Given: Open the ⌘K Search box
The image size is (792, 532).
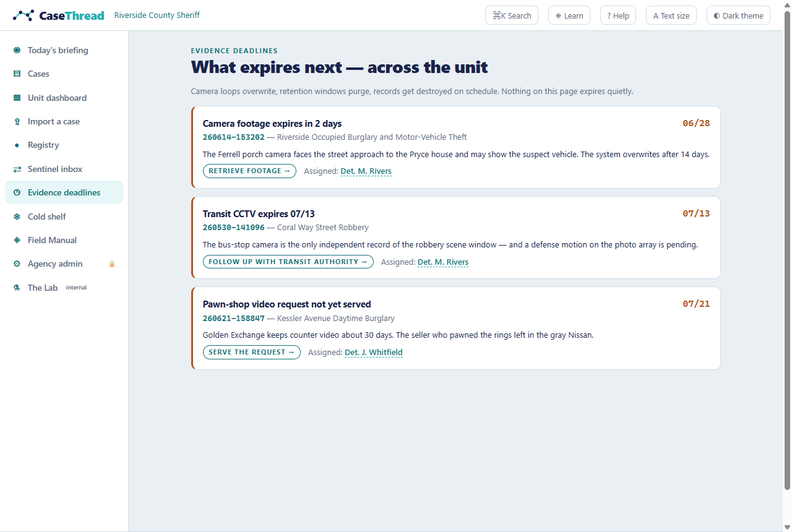Looking at the screenshot, I should click(512, 15).
